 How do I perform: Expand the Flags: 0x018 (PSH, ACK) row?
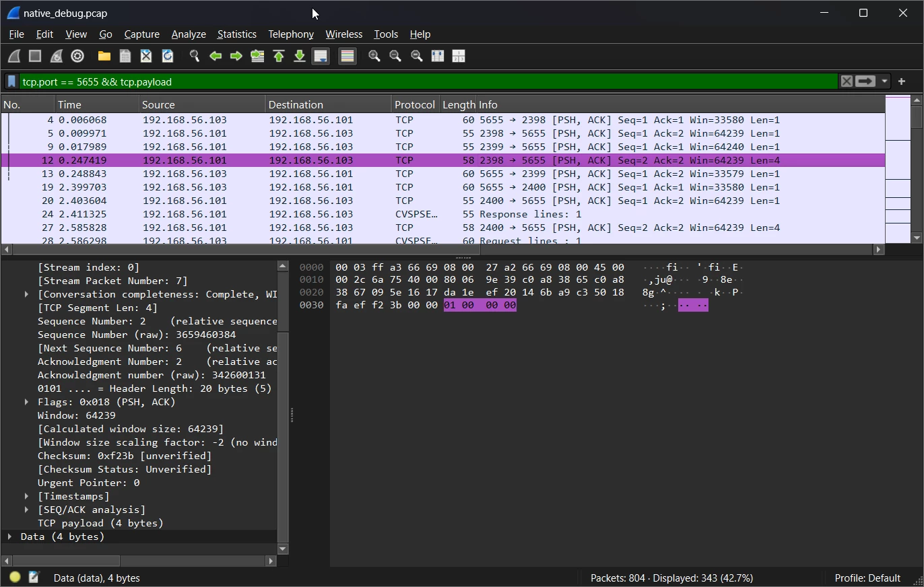coord(26,402)
